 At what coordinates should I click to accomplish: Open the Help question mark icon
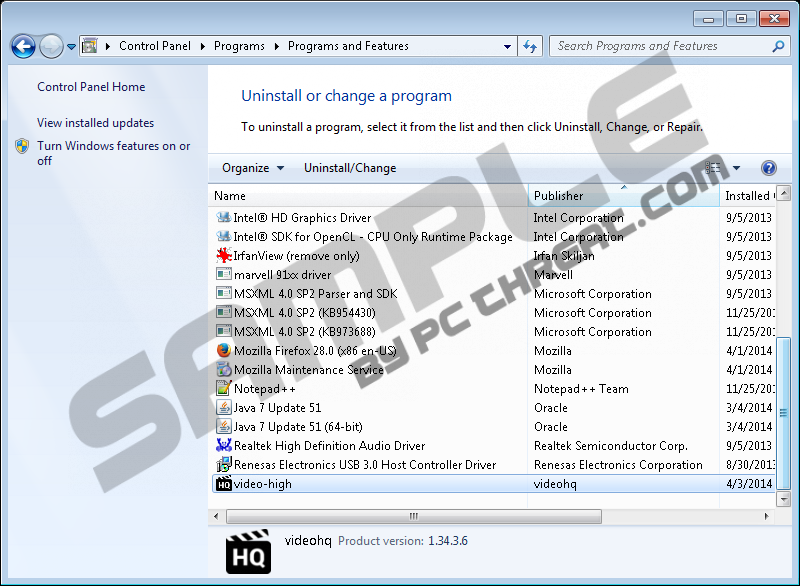point(768,168)
